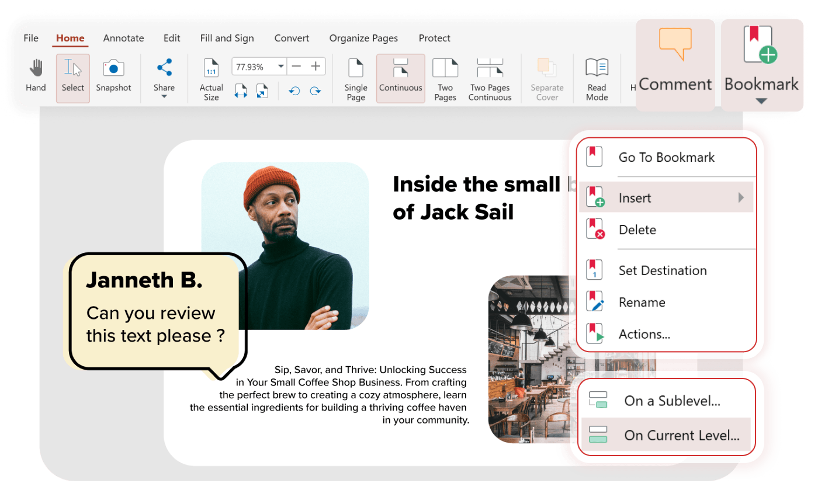Screen dimensions: 818x504
Task: Open bookmark Actions...
Action: pos(667,334)
